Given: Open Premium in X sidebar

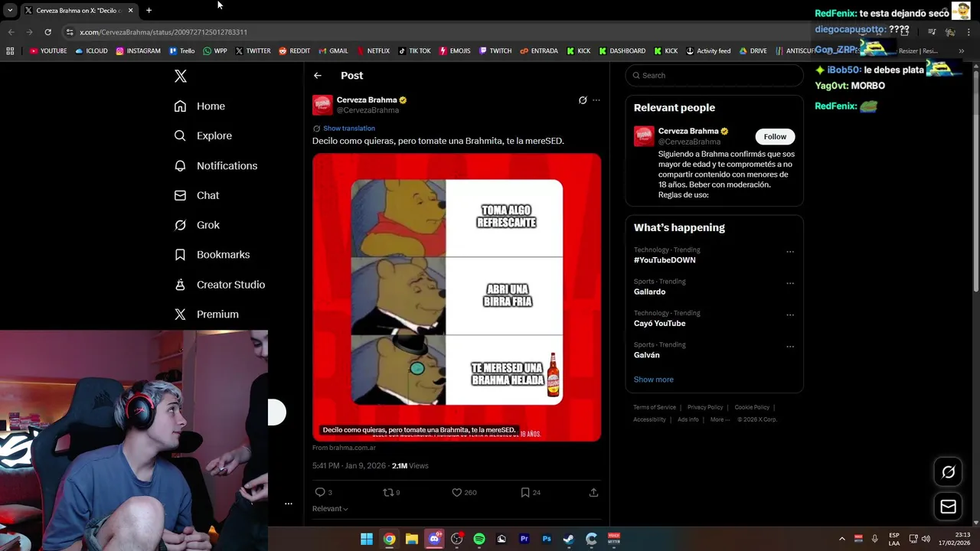Looking at the screenshot, I should (206, 315).
